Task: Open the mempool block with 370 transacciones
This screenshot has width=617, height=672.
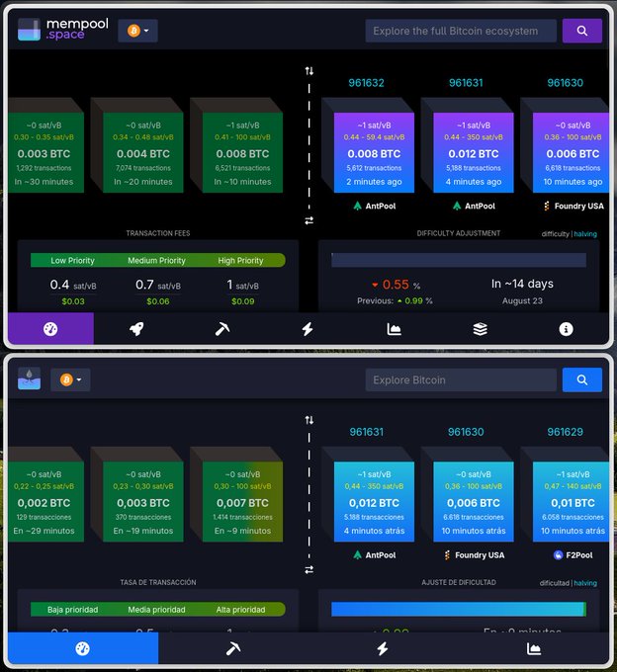Action: coord(143,502)
